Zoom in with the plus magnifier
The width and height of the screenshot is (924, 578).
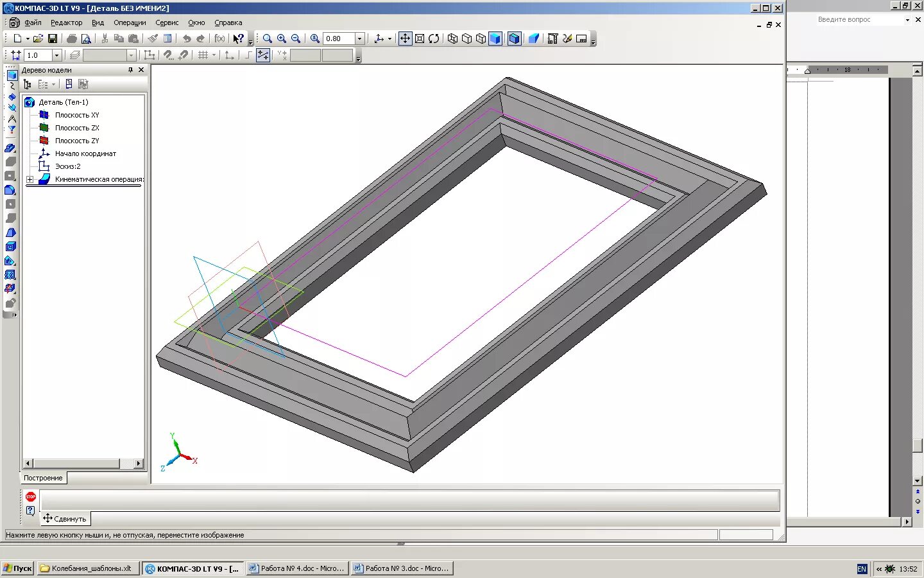click(282, 39)
